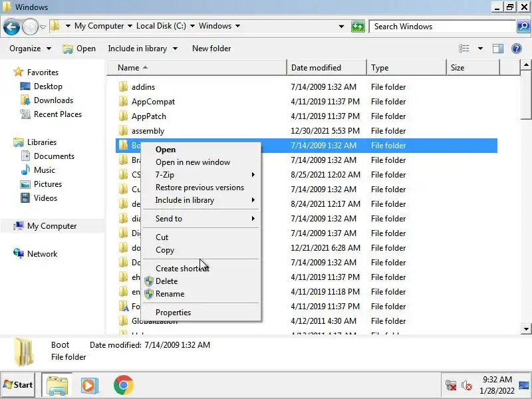Sort by the Name column header
Screen dimensions: 532x399
pyautogui.click(x=197, y=68)
